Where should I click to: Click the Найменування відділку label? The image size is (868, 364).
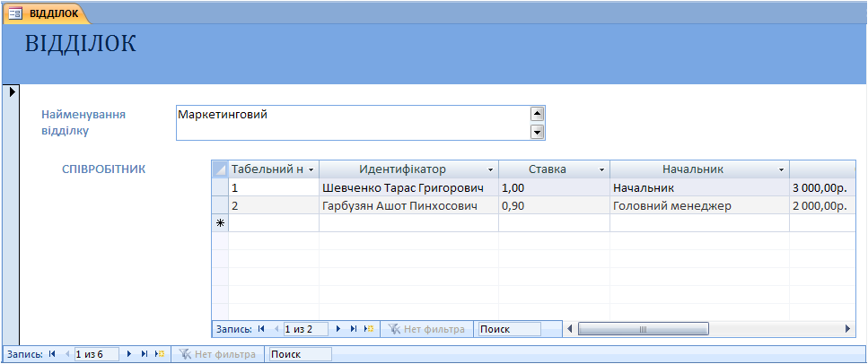83,123
